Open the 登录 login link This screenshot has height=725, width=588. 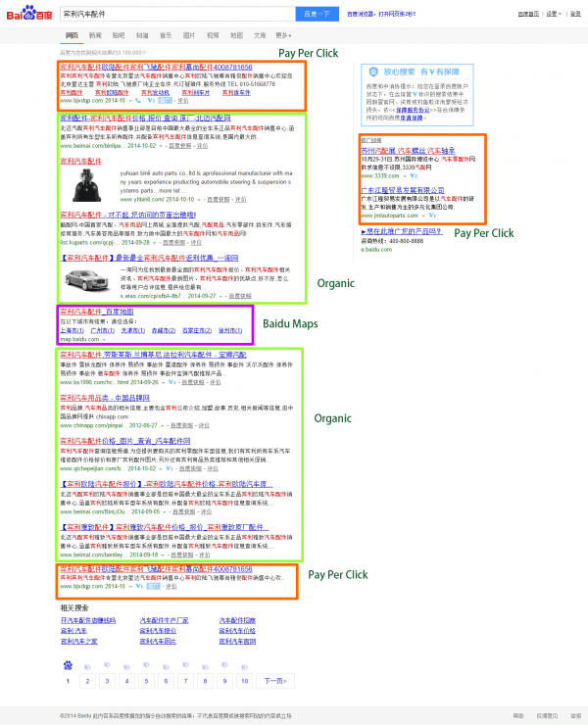point(575,14)
